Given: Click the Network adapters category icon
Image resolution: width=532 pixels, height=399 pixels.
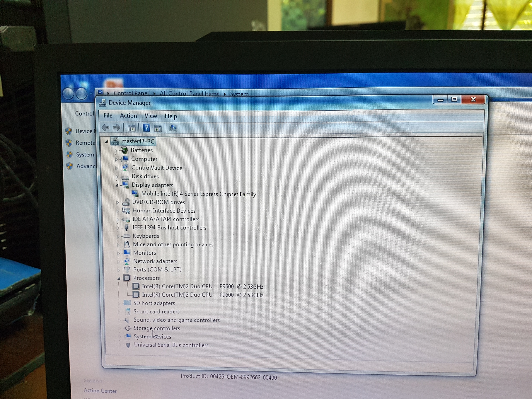Looking at the screenshot, I should click(127, 261).
